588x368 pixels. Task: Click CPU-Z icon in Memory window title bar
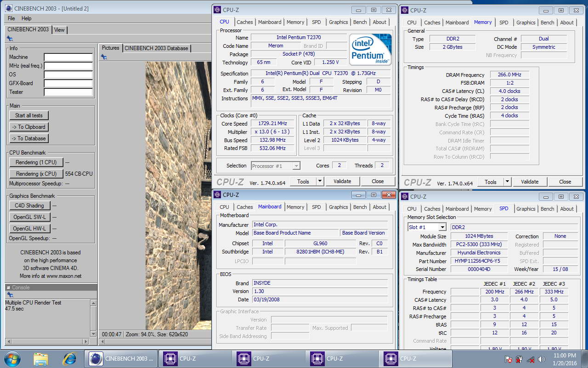[405, 10]
